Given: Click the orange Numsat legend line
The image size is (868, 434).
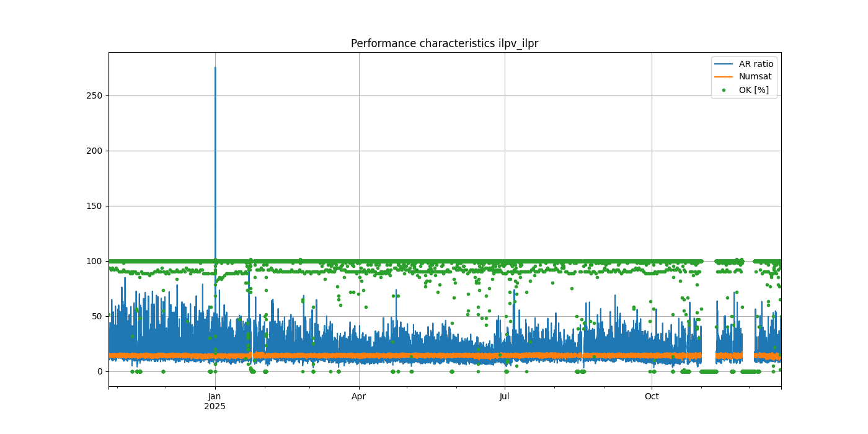Looking at the screenshot, I should point(724,77).
